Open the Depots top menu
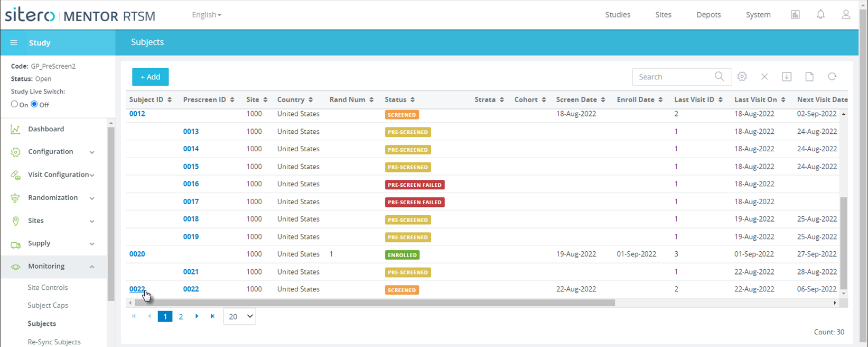Viewport: 868px width, 347px height. (708, 15)
